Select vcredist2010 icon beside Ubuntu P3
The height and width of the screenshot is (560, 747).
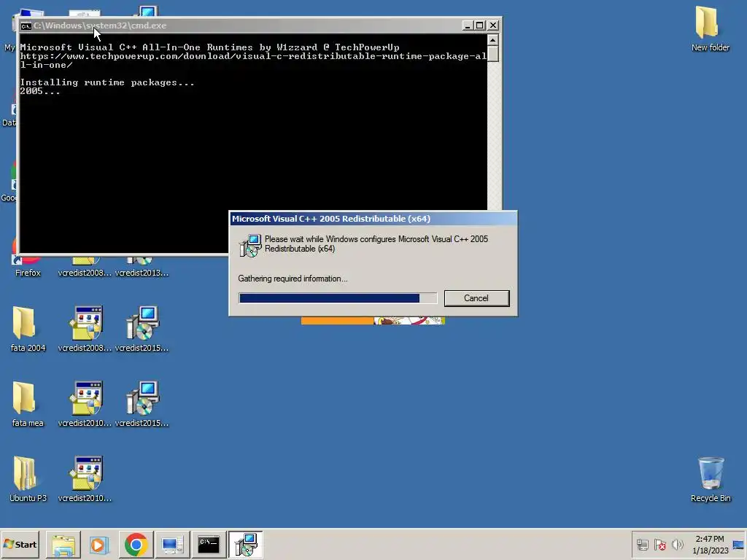pos(85,479)
